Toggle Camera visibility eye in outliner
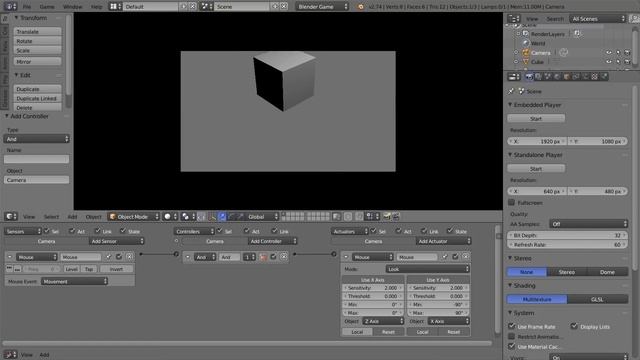640x360 pixels. [x=609, y=53]
